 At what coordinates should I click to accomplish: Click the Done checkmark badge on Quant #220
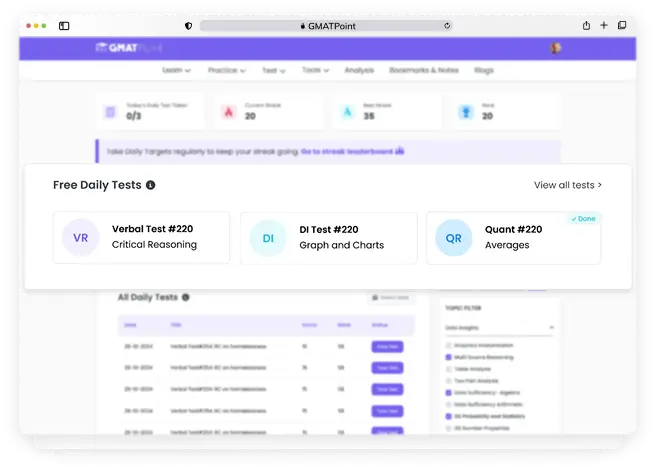(584, 218)
